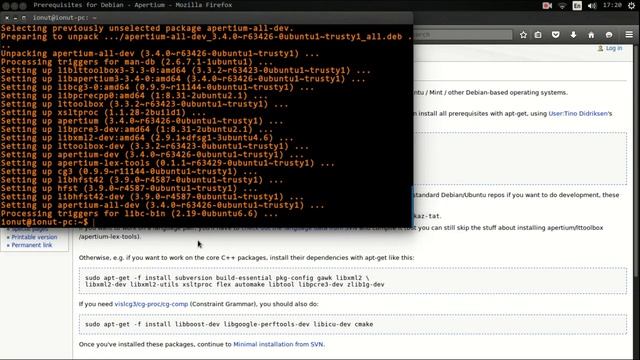Open Firefox bookmarks list icon
640x360 pixels.
pos(538,35)
